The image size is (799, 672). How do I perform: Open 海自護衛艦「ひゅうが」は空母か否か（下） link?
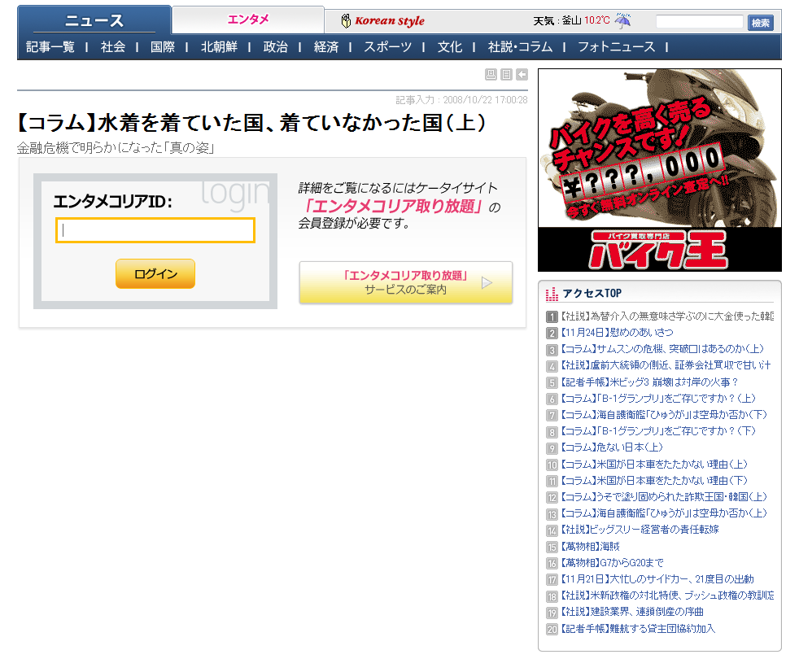[x=664, y=415]
